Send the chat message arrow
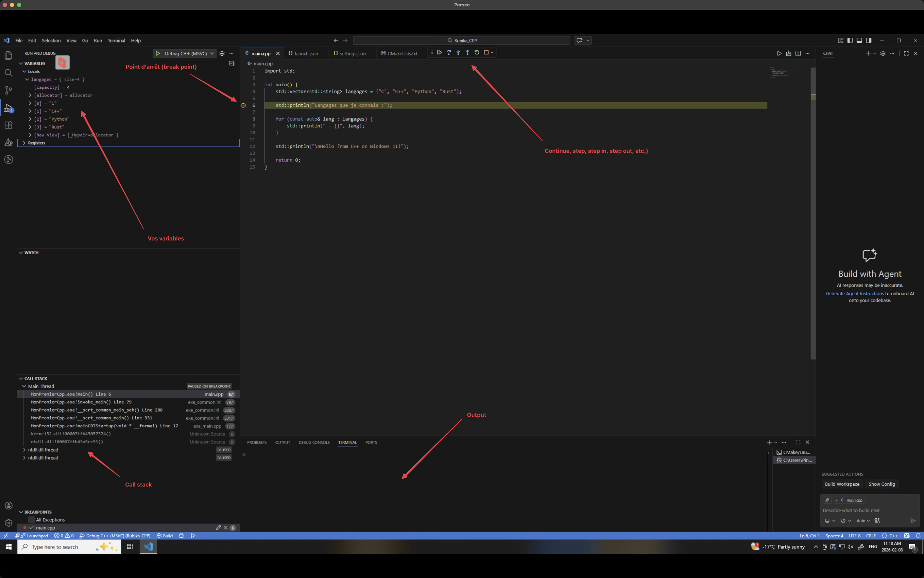924x578 pixels. click(913, 521)
